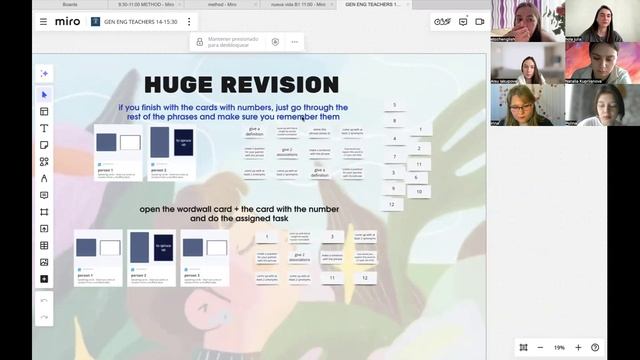Switch to the method - Miro tab
The height and width of the screenshot is (360, 640).
tap(222, 4)
